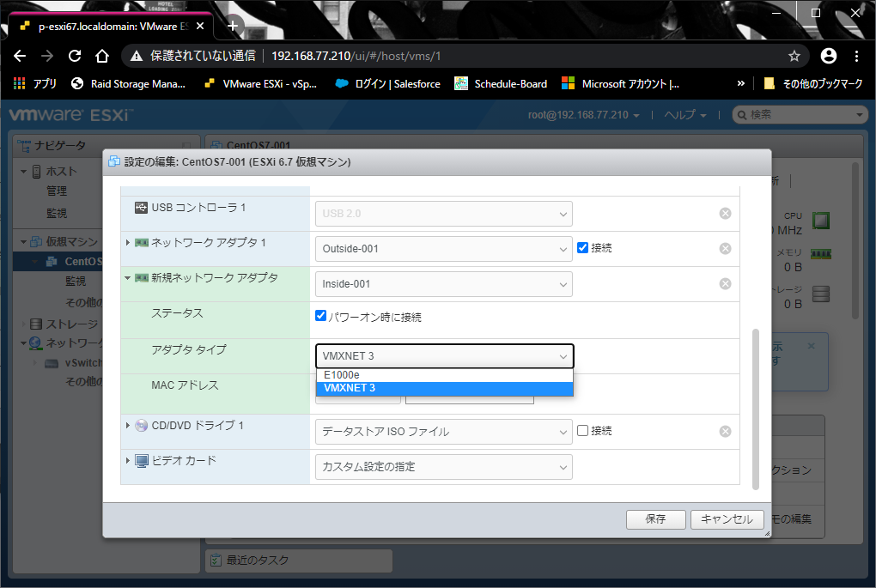
Task: Open the Raid Storage Manager bookmark
Action: click(129, 84)
